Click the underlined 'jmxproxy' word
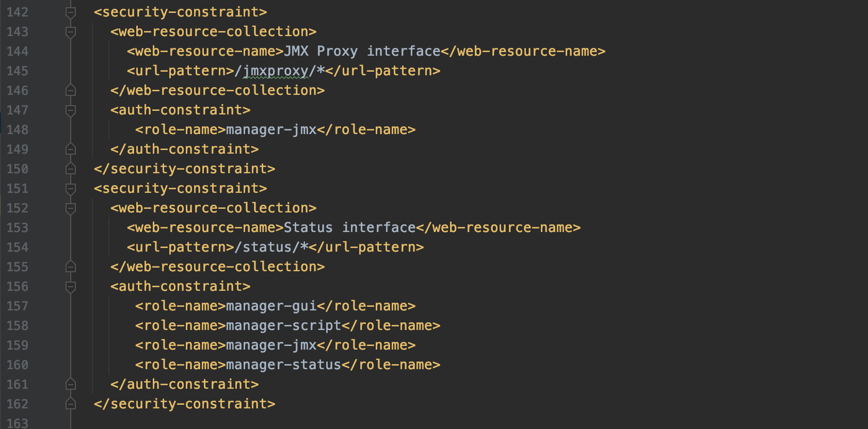This screenshot has width=868, height=429. click(276, 71)
